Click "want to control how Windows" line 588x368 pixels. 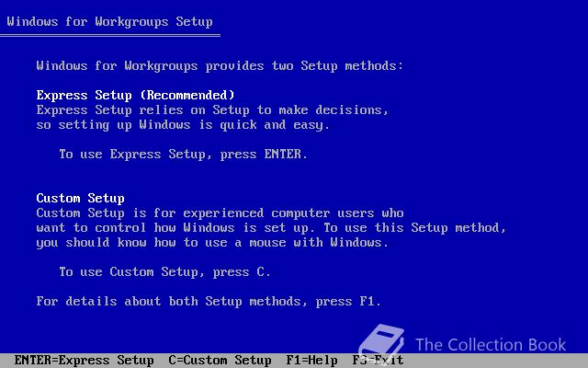[272, 227]
